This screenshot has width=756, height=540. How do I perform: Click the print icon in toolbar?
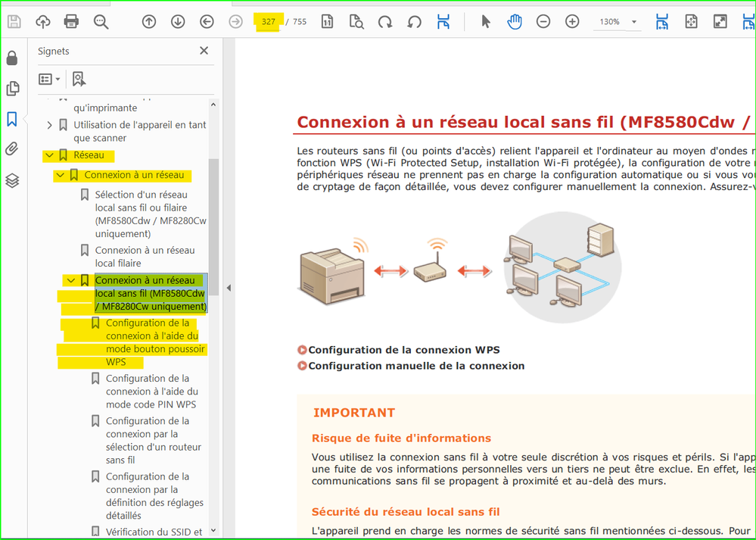pos(72,21)
